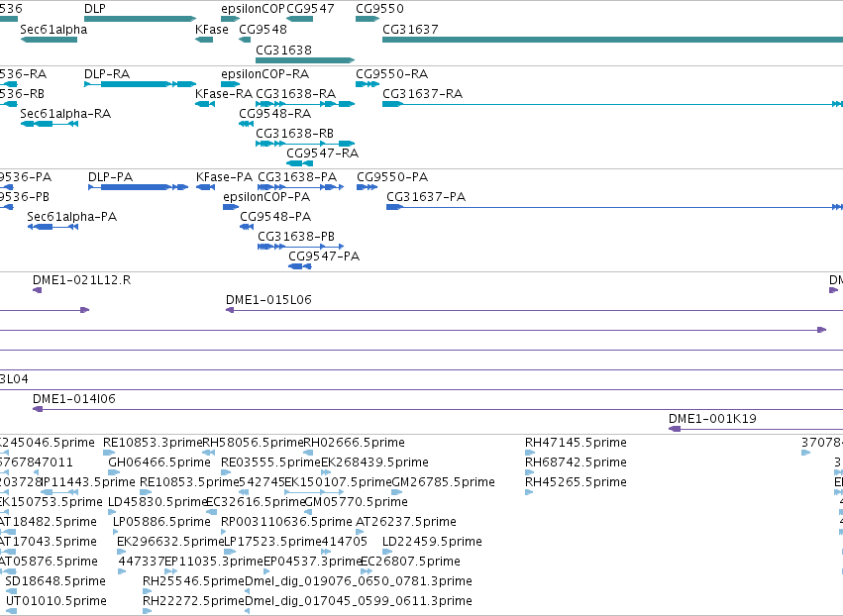The height and width of the screenshot is (616, 843).
Task: Click the Sec61alpha gene label
Action: [53, 30]
